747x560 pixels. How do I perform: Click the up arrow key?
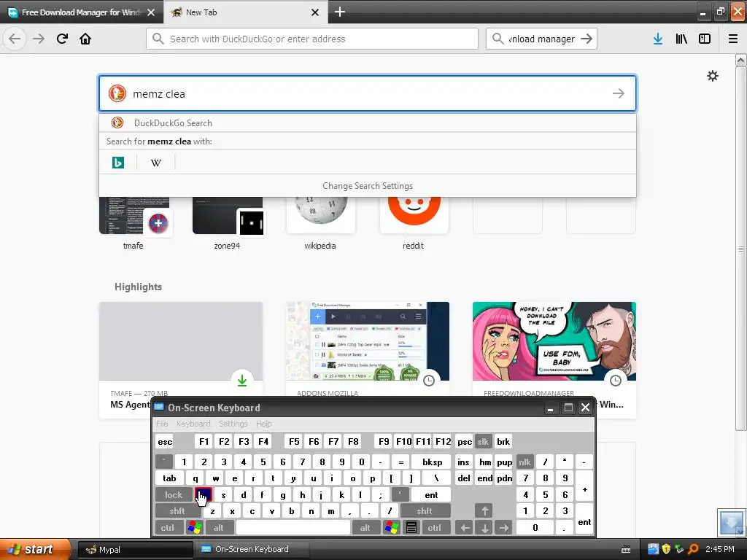point(484,511)
